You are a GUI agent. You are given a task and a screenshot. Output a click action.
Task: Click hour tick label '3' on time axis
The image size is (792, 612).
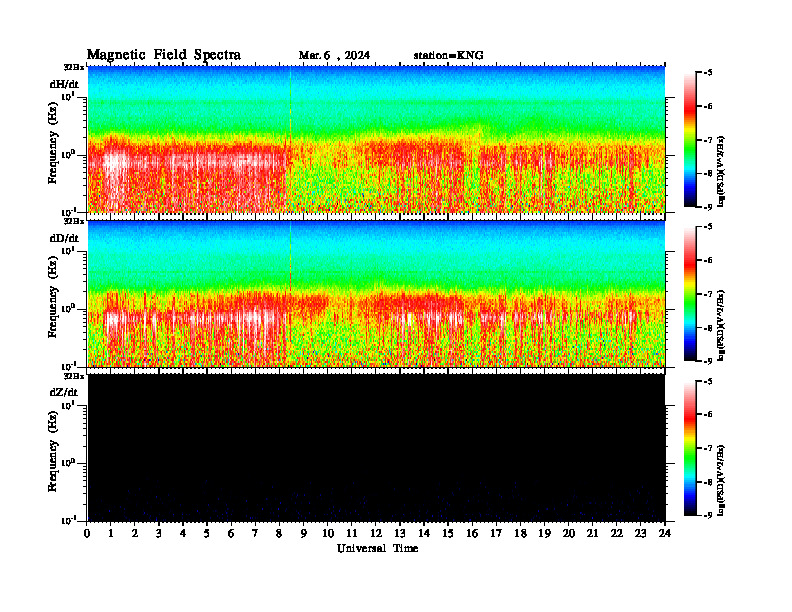click(159, 533)
